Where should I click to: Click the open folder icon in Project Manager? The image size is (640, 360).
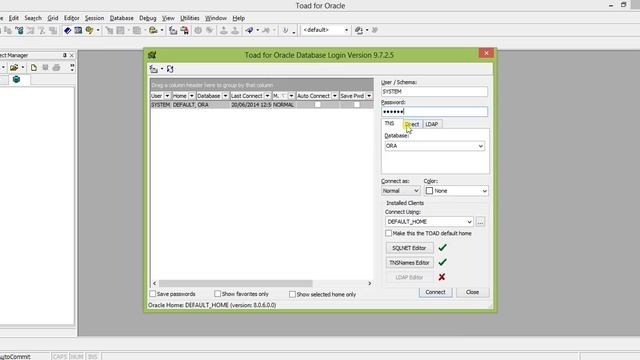tap(14, 67)
